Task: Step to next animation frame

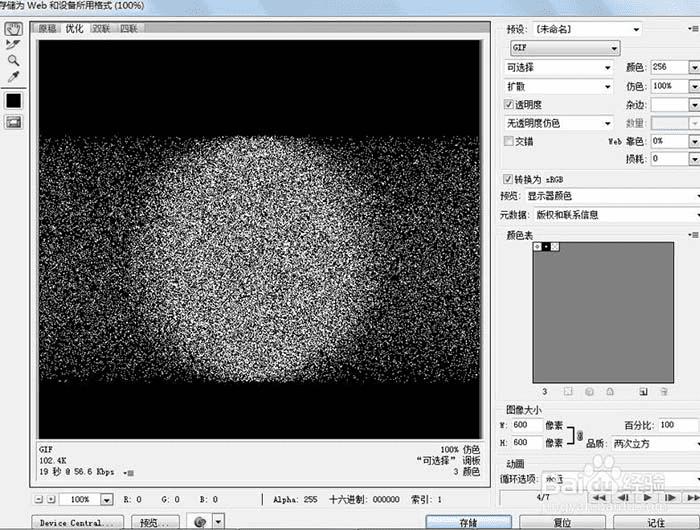Action: click(671, 497)
